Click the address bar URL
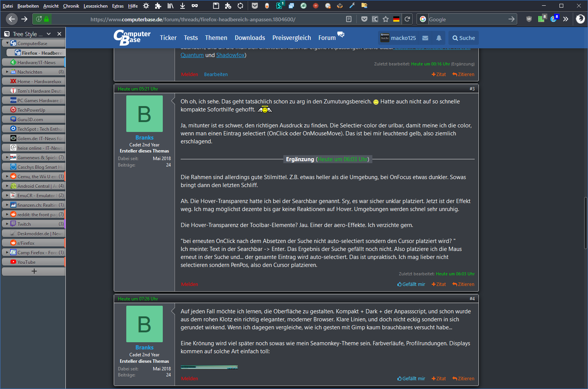The height and width of the screenshot is (389, 588). pyautogui.click(x=193, y=19)
